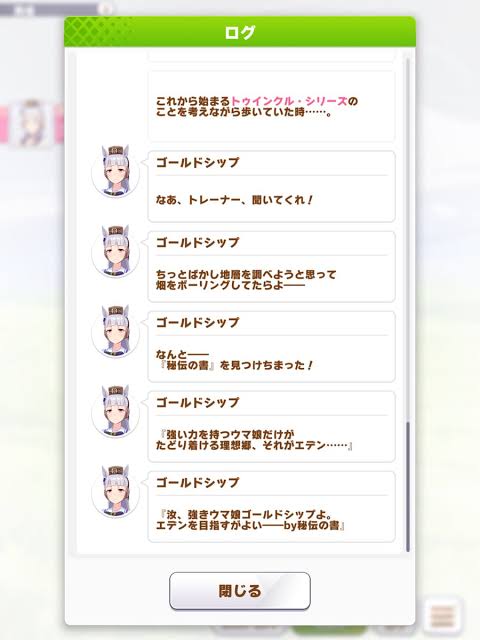
Task: Click the ログ header title bar
Action: 240,32
